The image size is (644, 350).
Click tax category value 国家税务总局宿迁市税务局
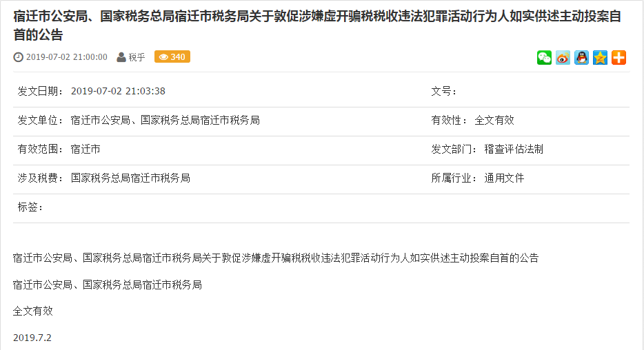[130, 178]
